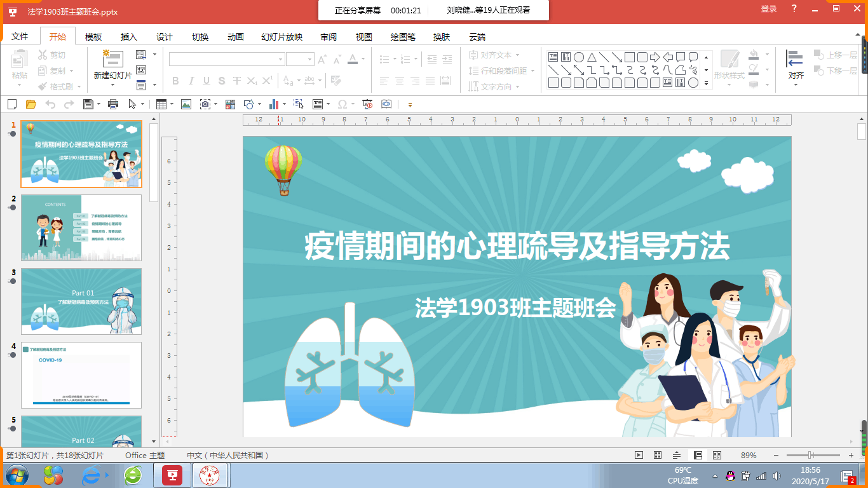
Task: Select slide 4 COVID-19 thumbnail
Action: [81, 375]
